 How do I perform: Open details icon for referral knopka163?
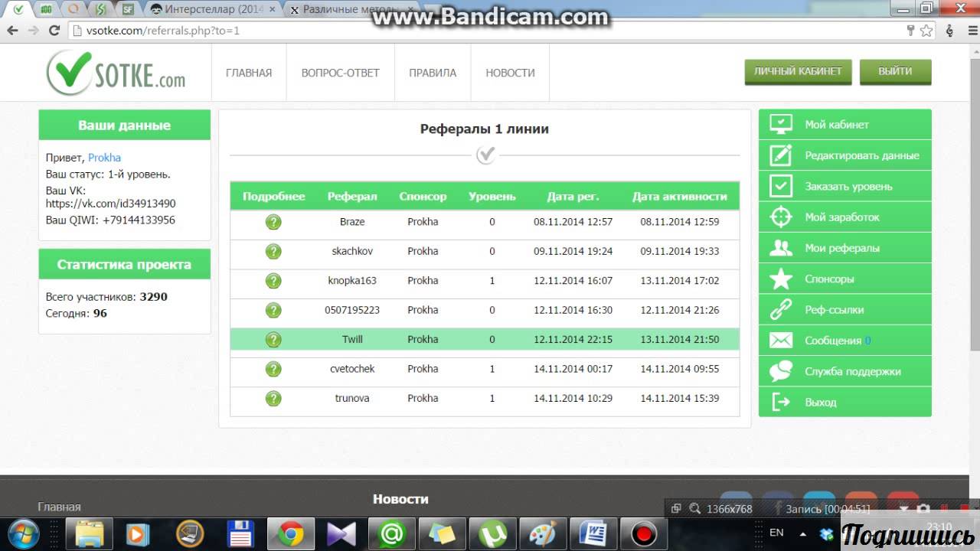pos(273,281)
